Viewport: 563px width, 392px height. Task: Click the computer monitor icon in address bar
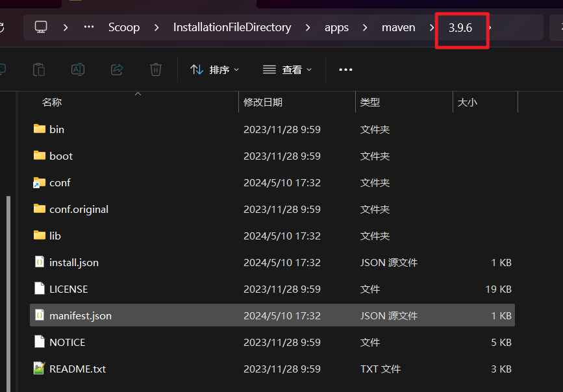[x=41, y=27]
